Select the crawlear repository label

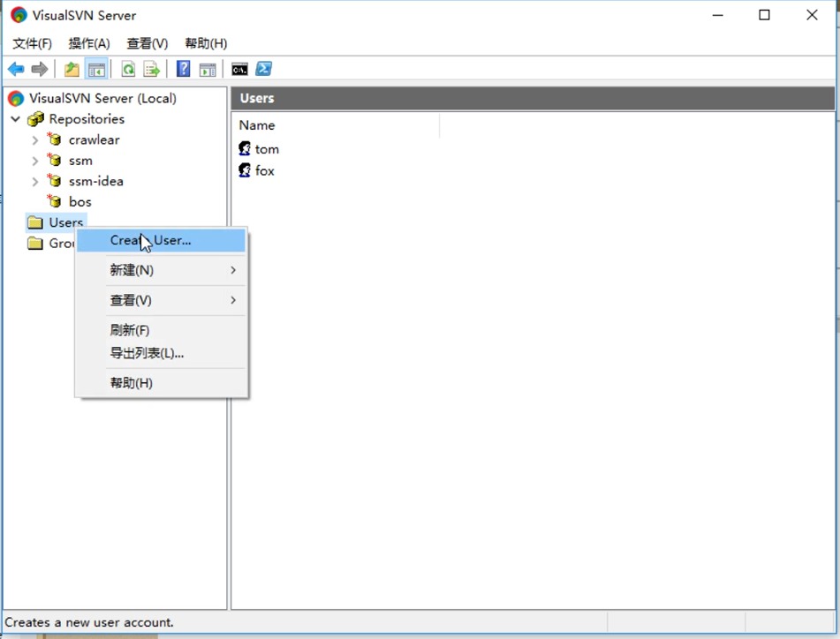click(x=95, y=139)
